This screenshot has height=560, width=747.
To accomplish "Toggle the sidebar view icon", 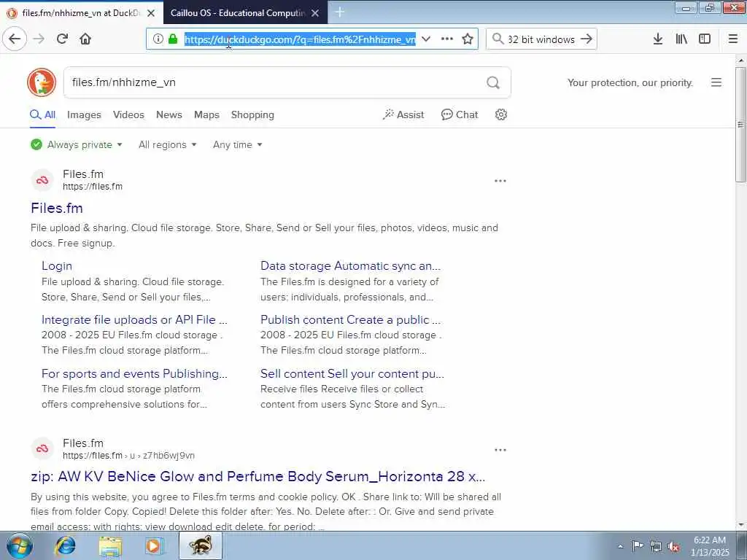I will click(x=705, y=39).
